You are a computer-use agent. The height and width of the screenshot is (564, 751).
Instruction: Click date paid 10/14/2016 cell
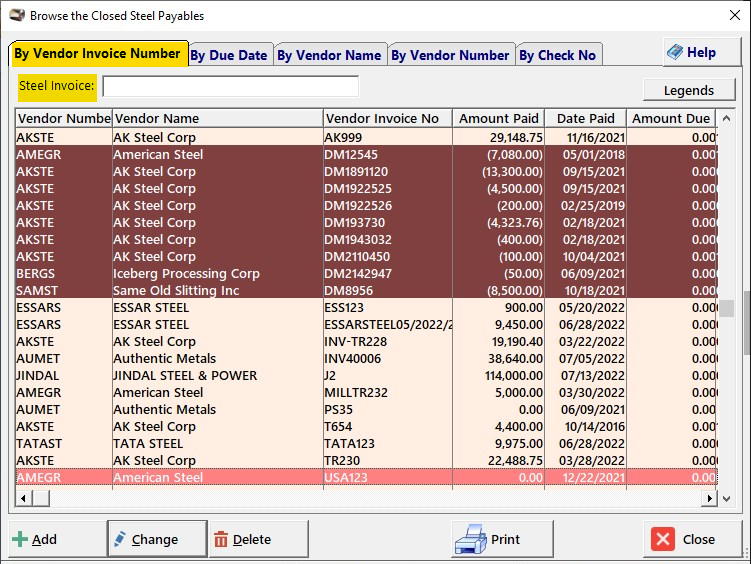click(585, 427)
